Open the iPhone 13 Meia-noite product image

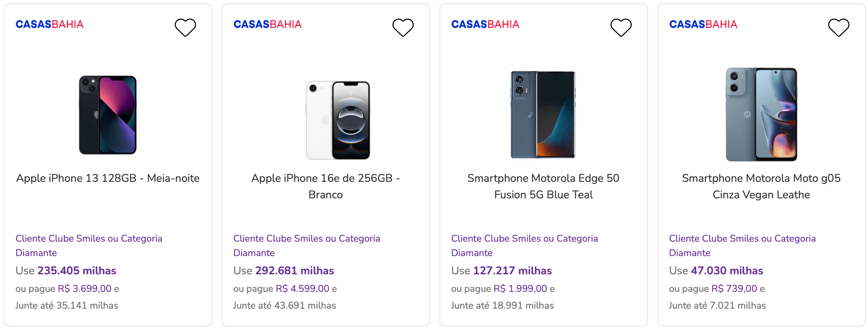click(108, 115)
